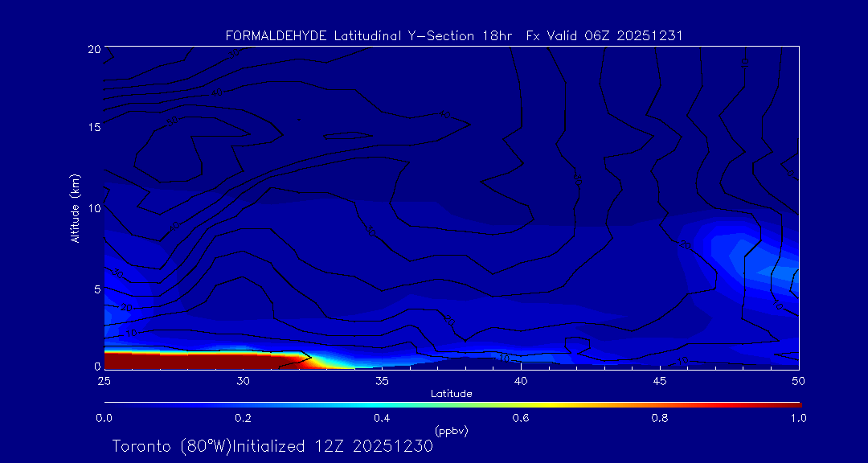Click the FORMALDEHYDE chart title text
The height and width of the screenshot is (463, 868).
[454, 35]
